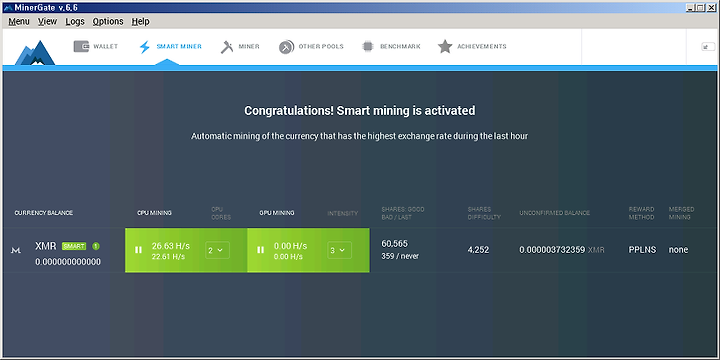Image resolution: width=720 pixels, height=360 pixels.
Task: Click the MinerGate mountain logo
Action: pyautogui.click(x=35, y=52)
